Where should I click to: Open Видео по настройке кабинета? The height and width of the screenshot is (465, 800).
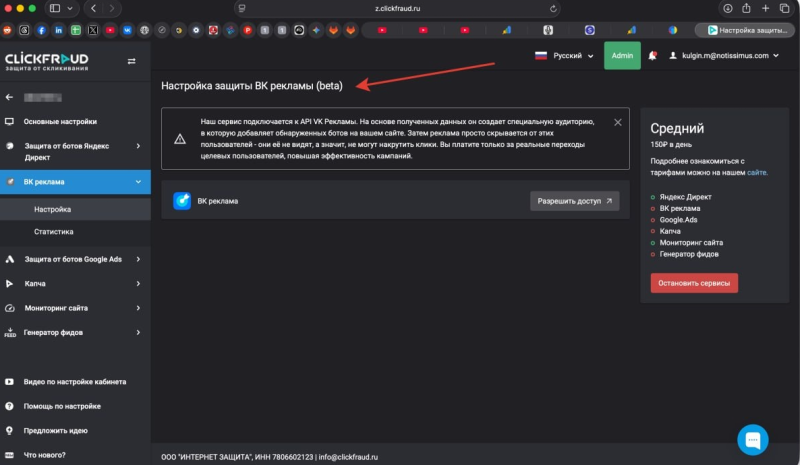tap(75, 382)
